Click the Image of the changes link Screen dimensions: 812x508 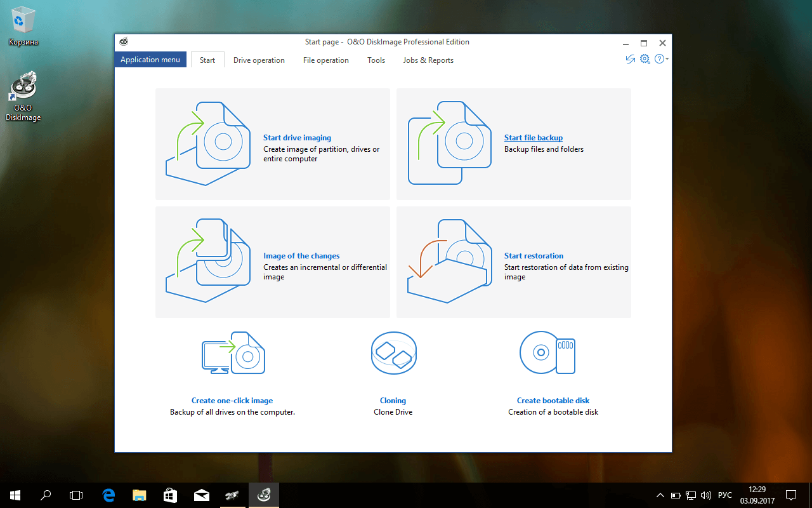[301, 256]
